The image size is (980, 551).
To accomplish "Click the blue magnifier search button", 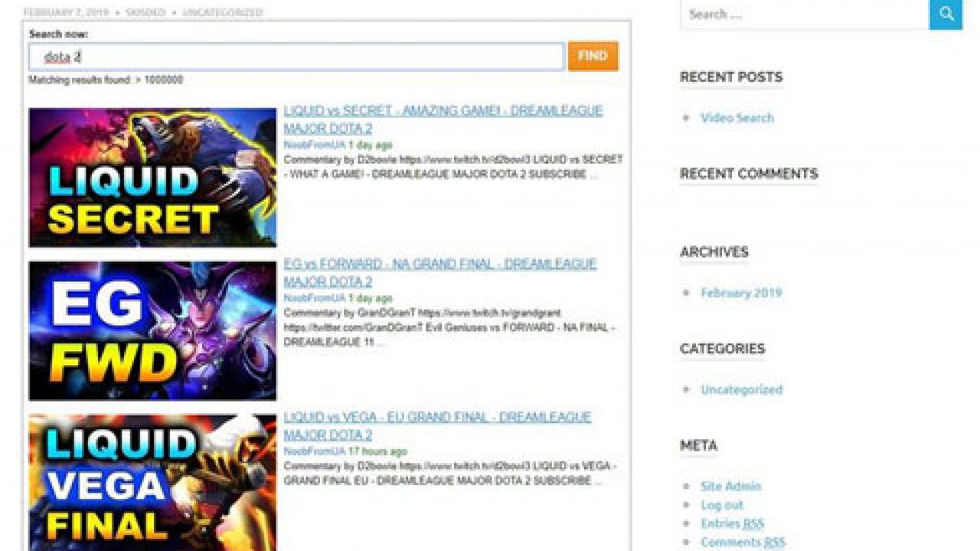I will pos(946,14).
